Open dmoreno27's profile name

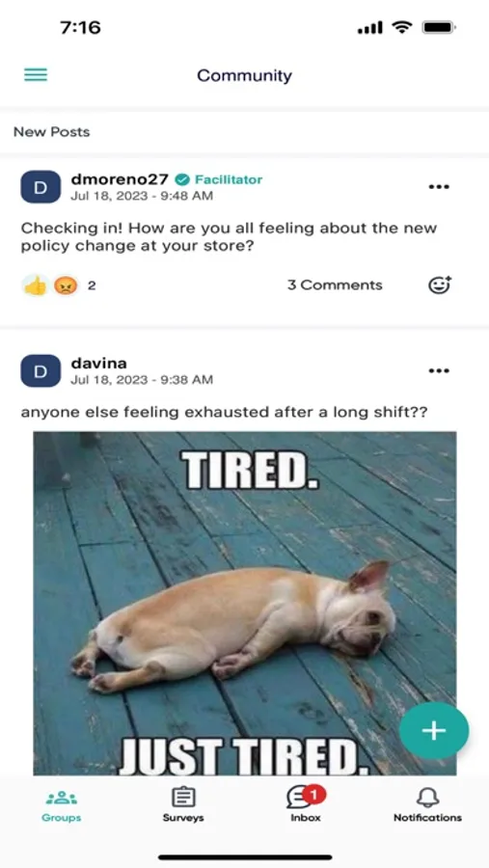coord(120,179)
